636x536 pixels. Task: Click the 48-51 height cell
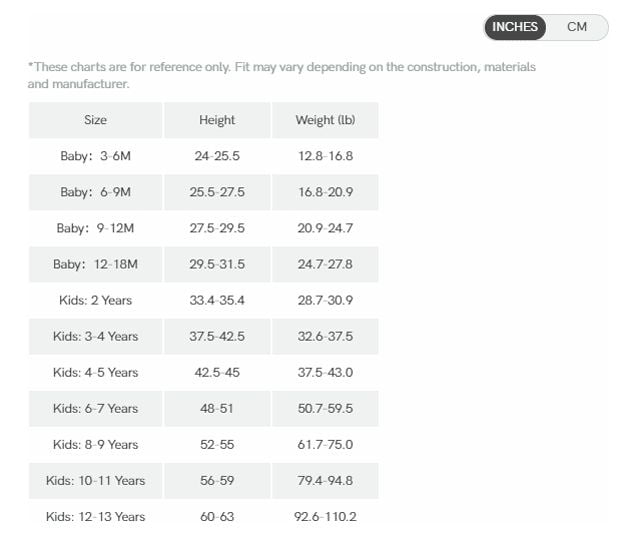pos(217,409)
